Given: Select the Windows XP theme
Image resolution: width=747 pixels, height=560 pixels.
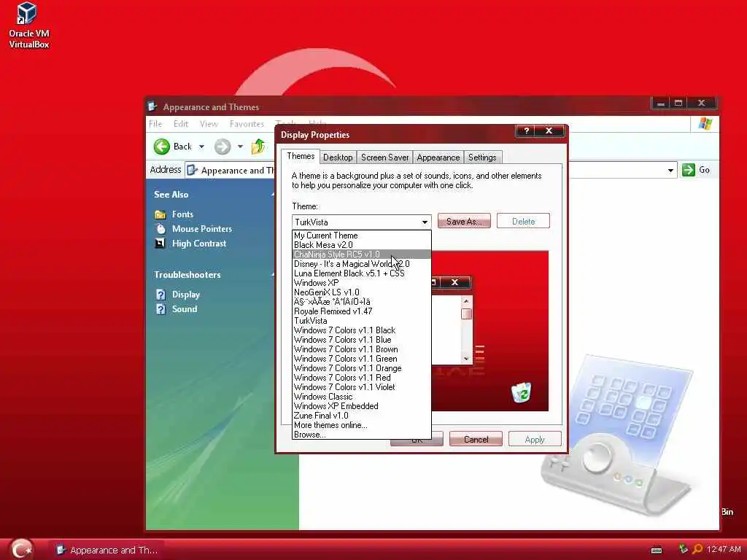Looking at the screenshot, I should pos(362,283).
